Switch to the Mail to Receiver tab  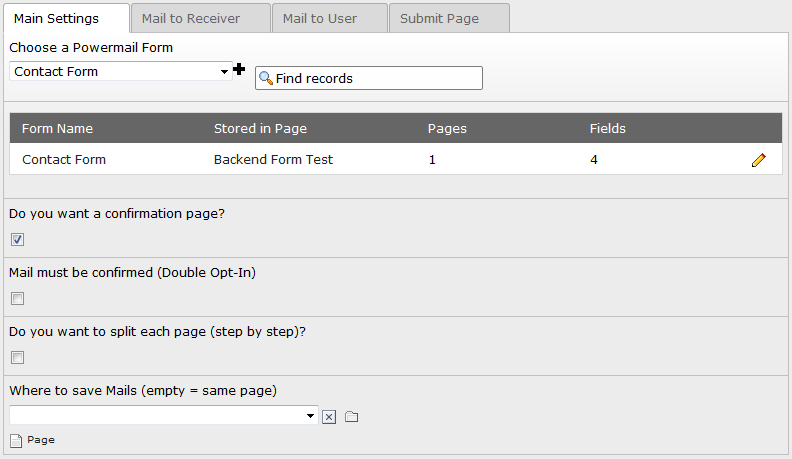200,18
